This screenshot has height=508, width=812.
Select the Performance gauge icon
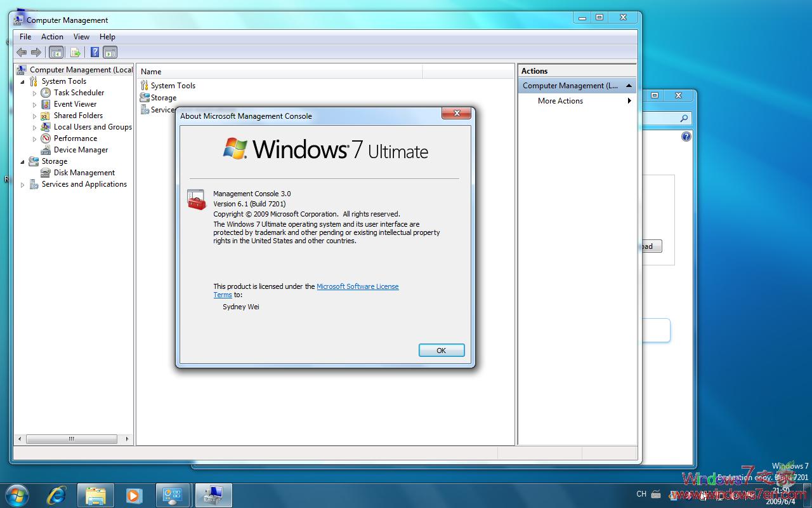tap(46, 138)
